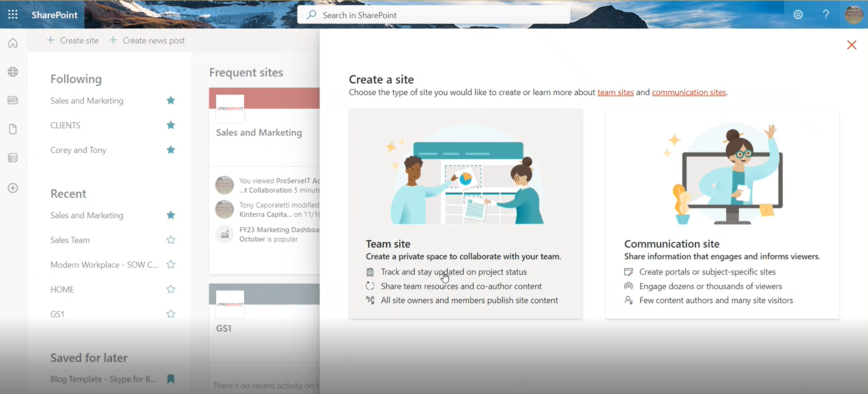
Task: Follow Modern Workplace - SOW site star
Action: 171,264
